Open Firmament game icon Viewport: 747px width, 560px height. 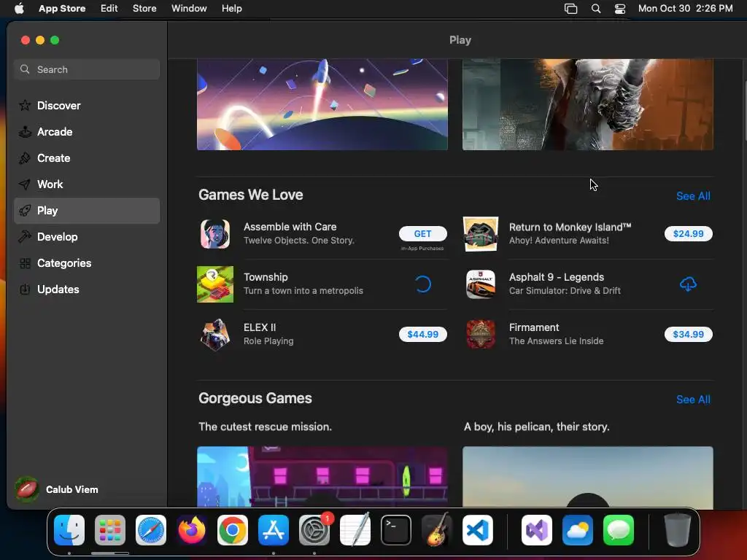click(x=481, y=334)
